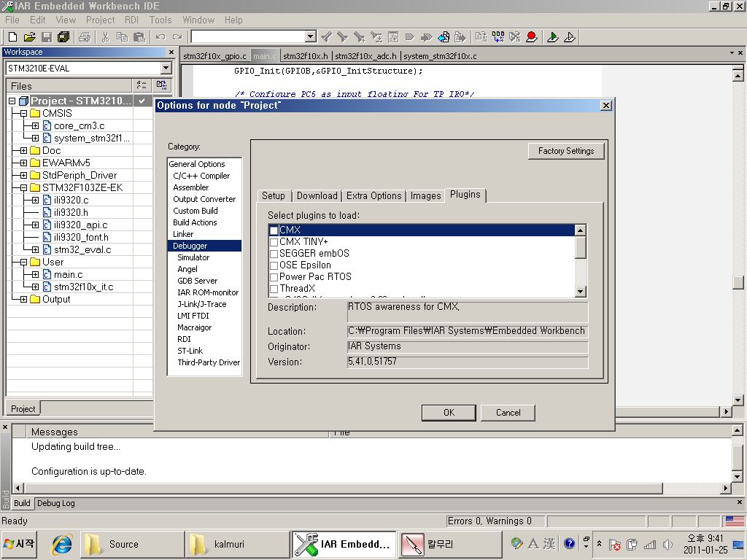Enable the SEGGER embOS plugin checkbox
This screenshot has width=747, height=560.
tap(274, 254)
